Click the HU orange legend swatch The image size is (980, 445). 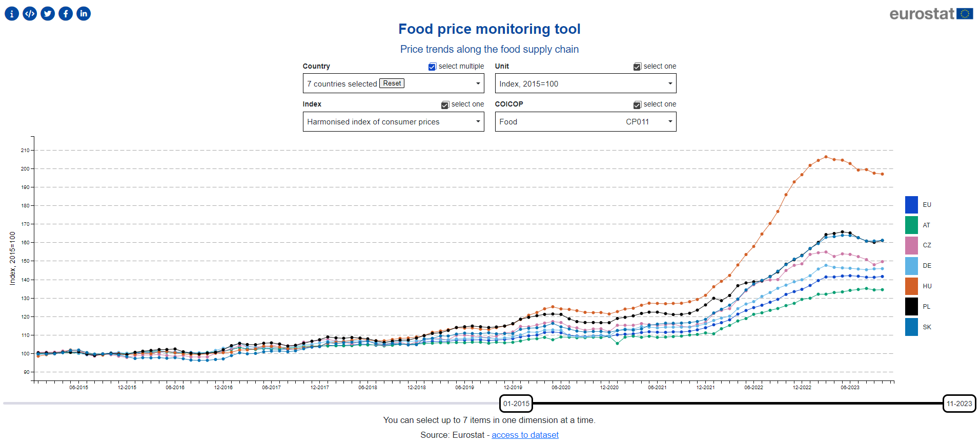[911, 286]
